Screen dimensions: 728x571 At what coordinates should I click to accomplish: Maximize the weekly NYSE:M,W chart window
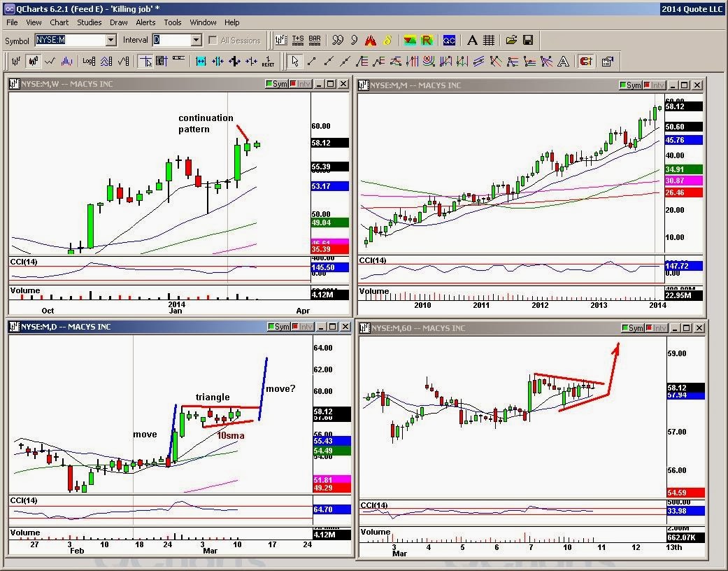coord(331,84)
